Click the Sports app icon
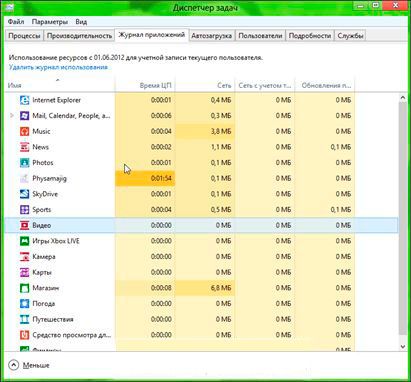The height and width of the screenshot is (382, 411). [24, 210]
